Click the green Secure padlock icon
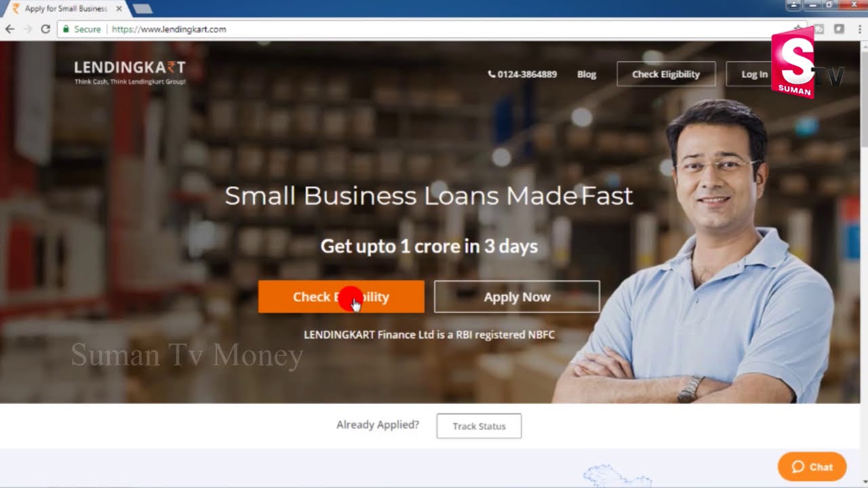The image size is (868, 488). point(66,29)
